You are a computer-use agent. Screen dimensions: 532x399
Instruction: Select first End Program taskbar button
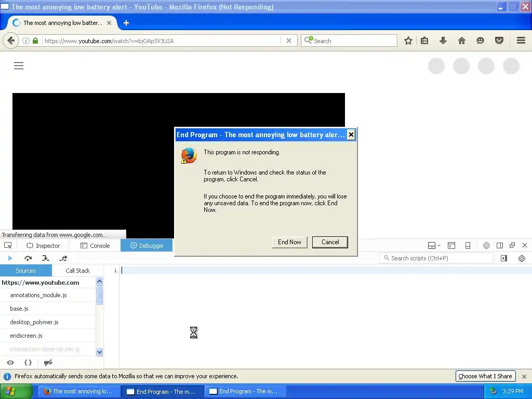coord(162,392)
